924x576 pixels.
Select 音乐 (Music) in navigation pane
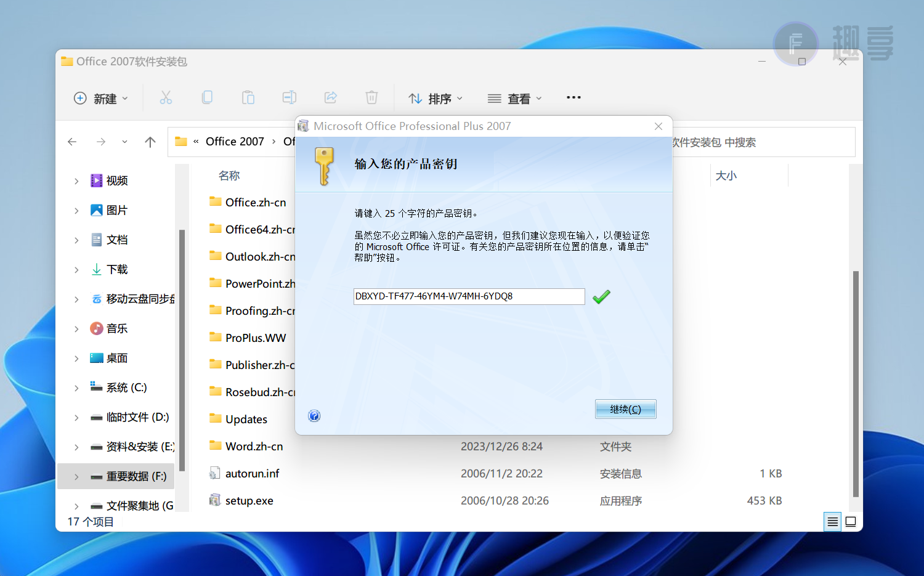coord(117,328)
